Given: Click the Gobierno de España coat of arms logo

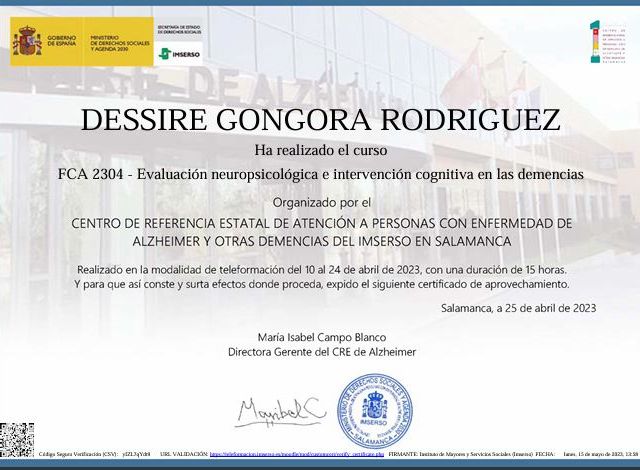Looking at the screenshot, I should point(27,41).
